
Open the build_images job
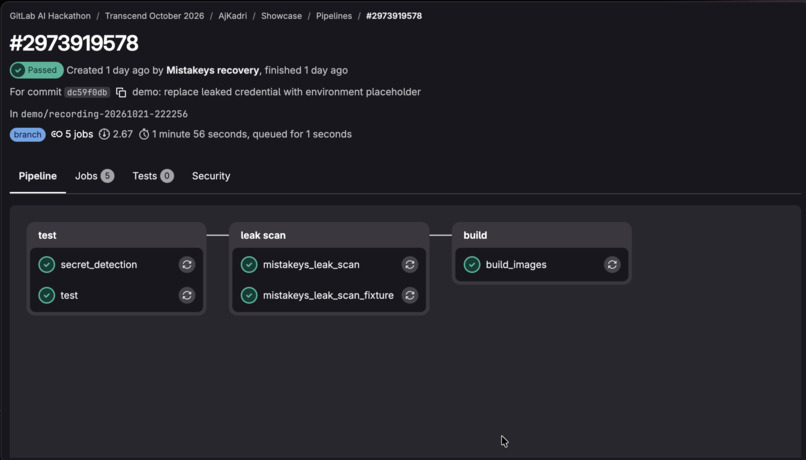pos(516,265)
